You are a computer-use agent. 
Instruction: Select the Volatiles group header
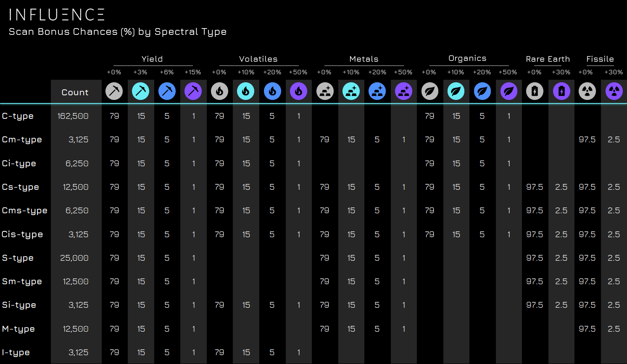coord(258,59)
